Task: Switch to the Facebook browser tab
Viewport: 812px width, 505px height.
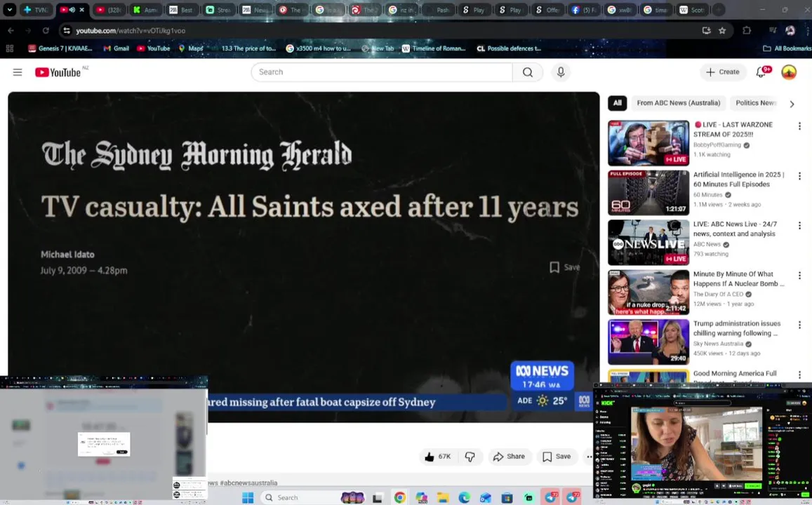Action: [583, 10]
